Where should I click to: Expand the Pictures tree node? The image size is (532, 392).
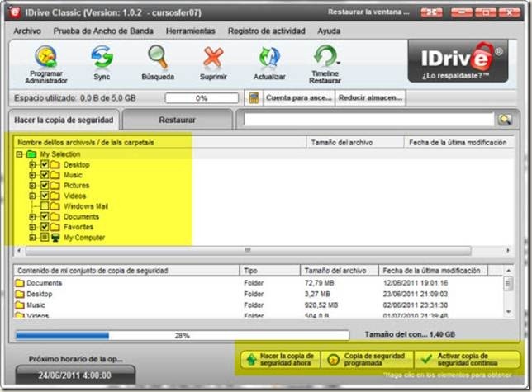pyautogui.click(x=32, y=186)
